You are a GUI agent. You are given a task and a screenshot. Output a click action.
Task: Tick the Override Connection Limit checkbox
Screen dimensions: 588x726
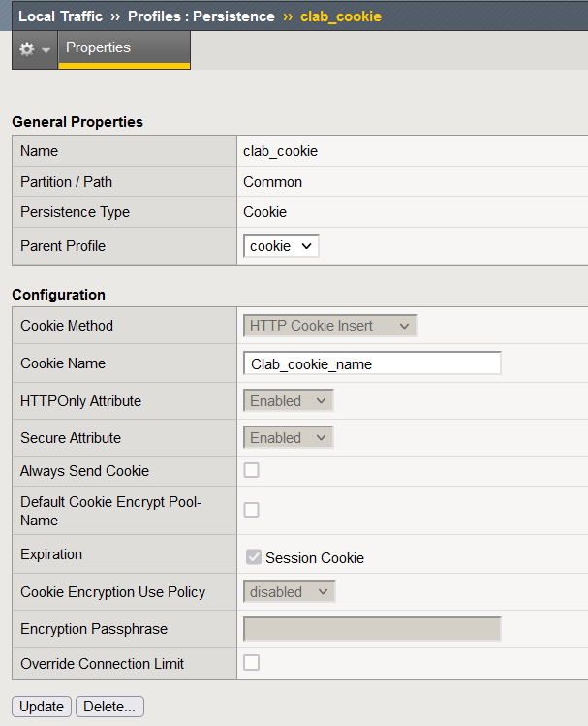coord(251,663)
